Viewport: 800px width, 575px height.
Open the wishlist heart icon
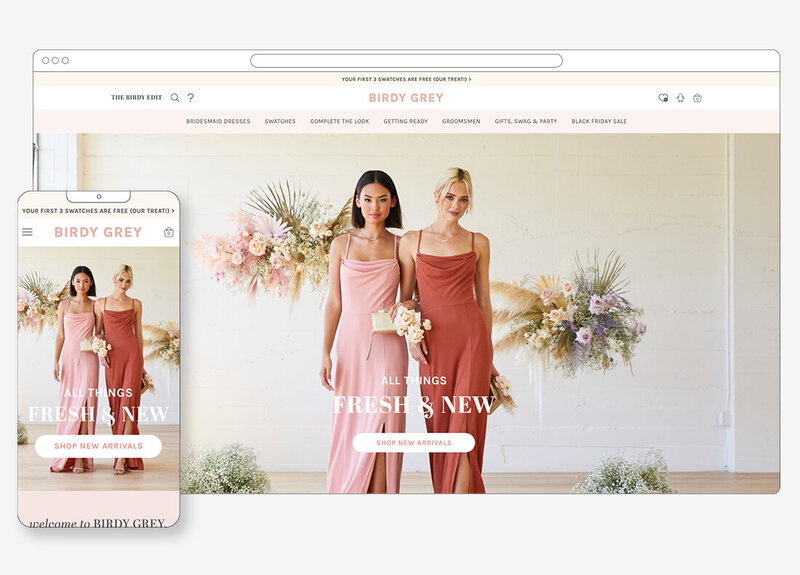pyautogui.click(x=663, y=98)
